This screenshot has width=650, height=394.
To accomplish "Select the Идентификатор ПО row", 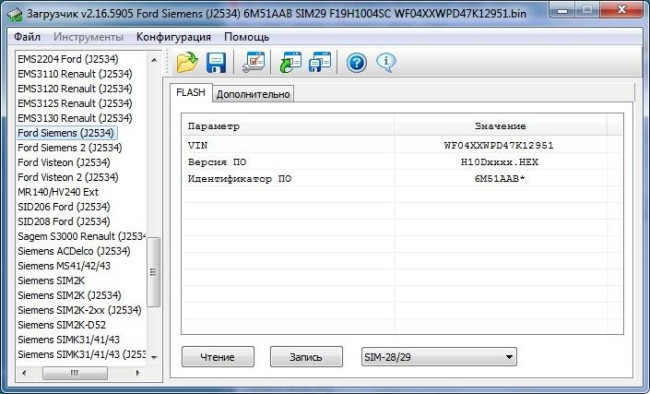I will 402,178.
